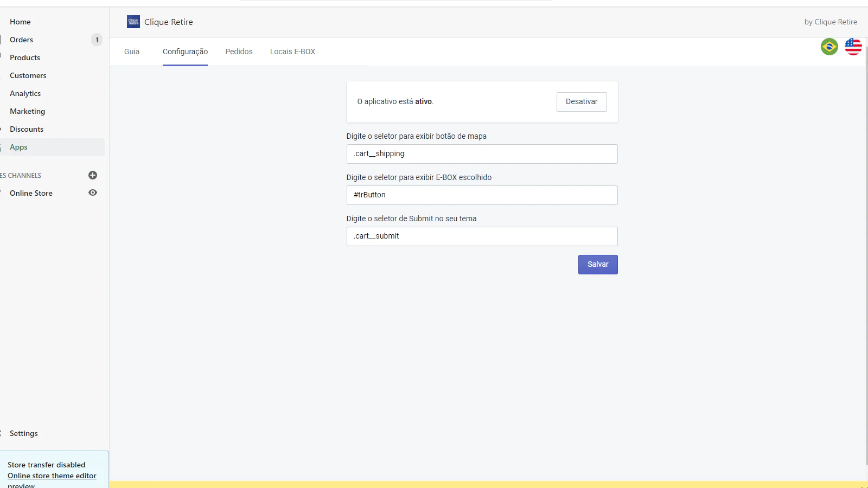This screenshot has height=488, width=868.
Task: Open Online Store channel
Action: [31, 193]
